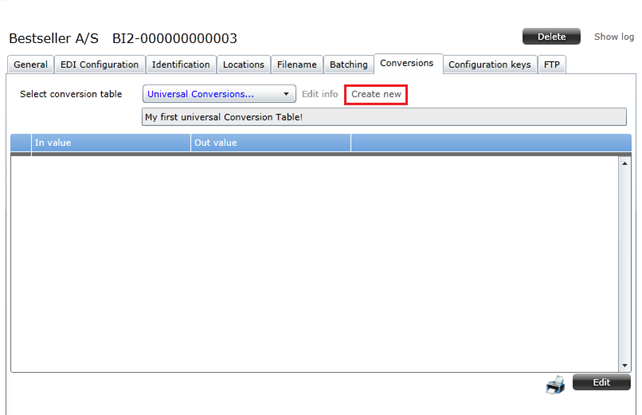Switch to the Filename tab

(x=297, y=65)
